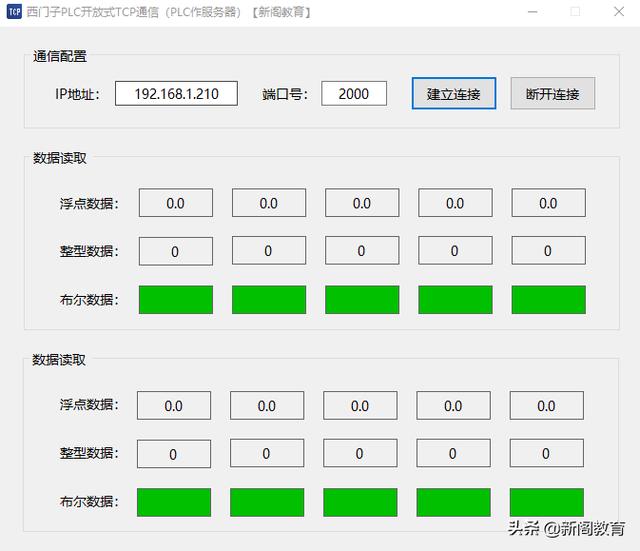The image size is (640, 551).
Task: Select second 浮点数据 box in lower group
Action: (267, 406)
